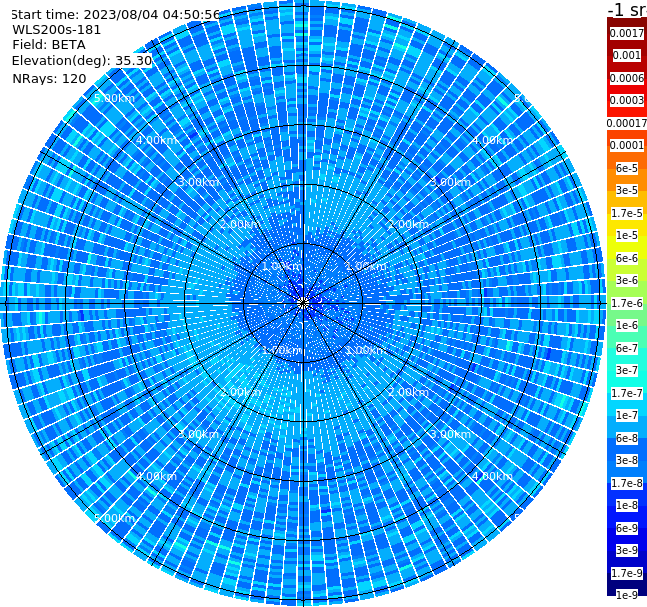Select the 1e-9 colorbar bottom value
The width and height of the screenshot is (647, 607).
pos(627,595)
